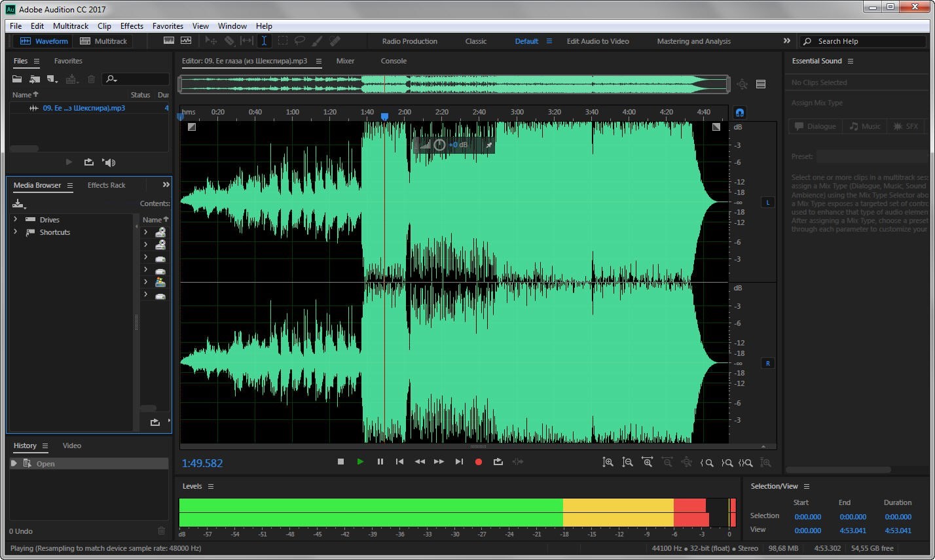Image resolution: width=935 pixels, height=560 pixels.
Task: Click the zoom navigator icon beside overview
Action: point(742,84)
